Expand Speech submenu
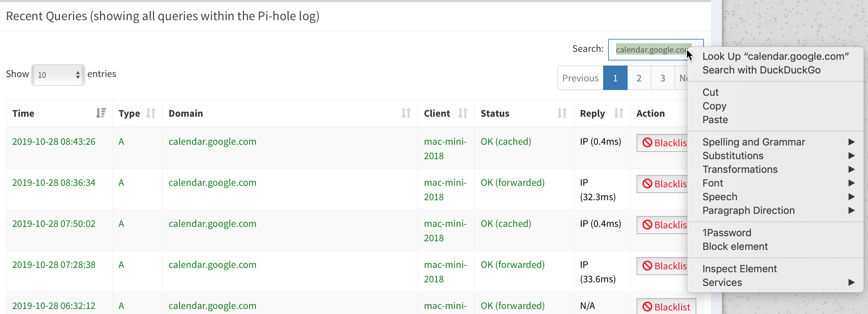868x314 pixels. [776, 197]
